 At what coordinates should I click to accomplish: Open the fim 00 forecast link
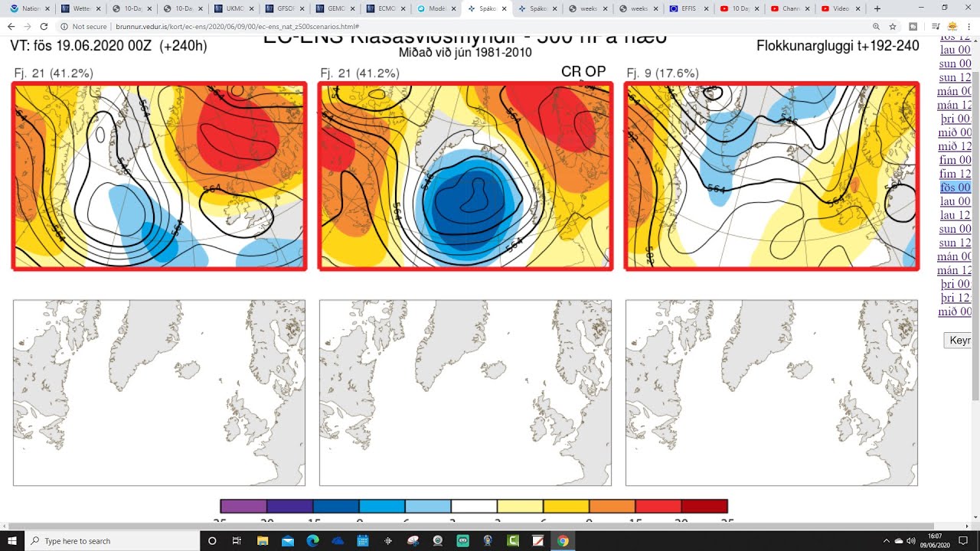[x=955, y=160]
